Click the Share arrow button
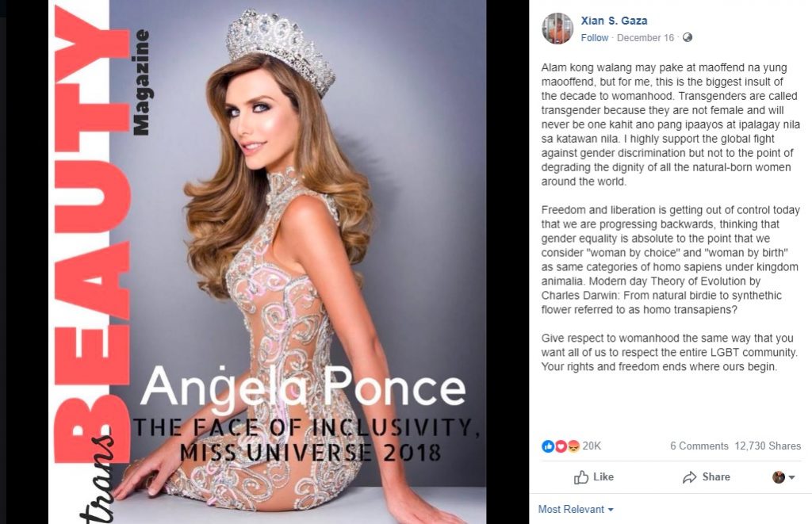Viewport: 812px width, 524px height. click(x=707, y=477)
